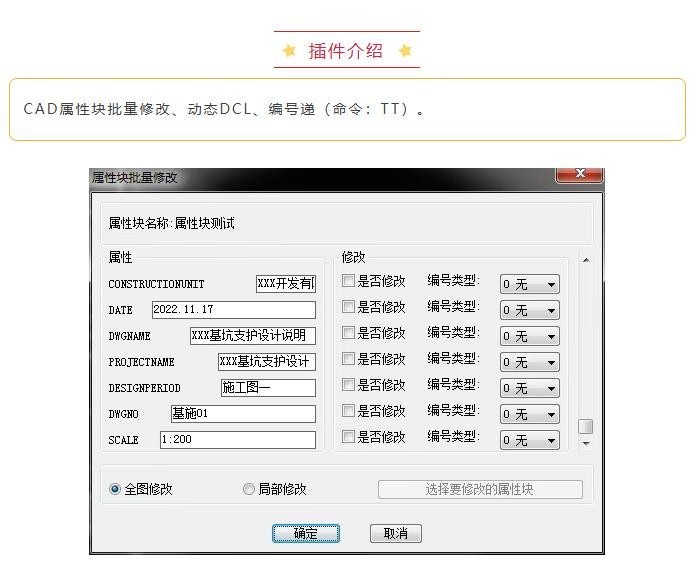Click the DWGNAME input field
Screen dimensions: 700x580
[253, 336]
